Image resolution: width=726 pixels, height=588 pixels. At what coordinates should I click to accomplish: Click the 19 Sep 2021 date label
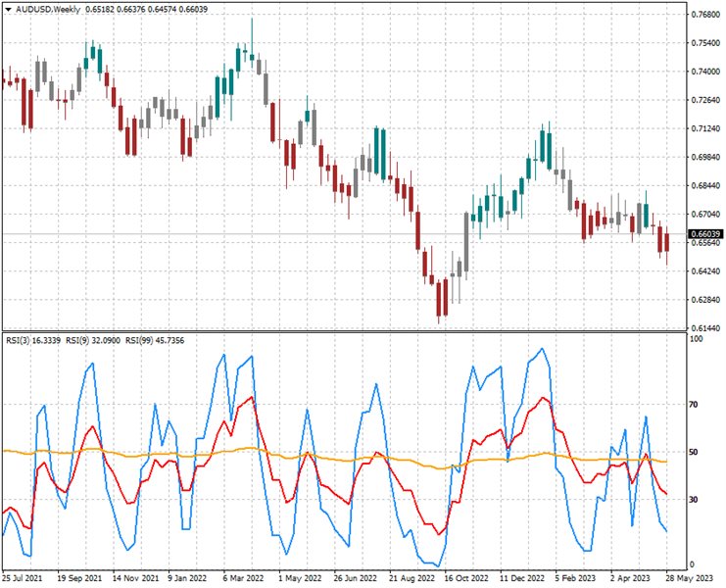(79, 578)
